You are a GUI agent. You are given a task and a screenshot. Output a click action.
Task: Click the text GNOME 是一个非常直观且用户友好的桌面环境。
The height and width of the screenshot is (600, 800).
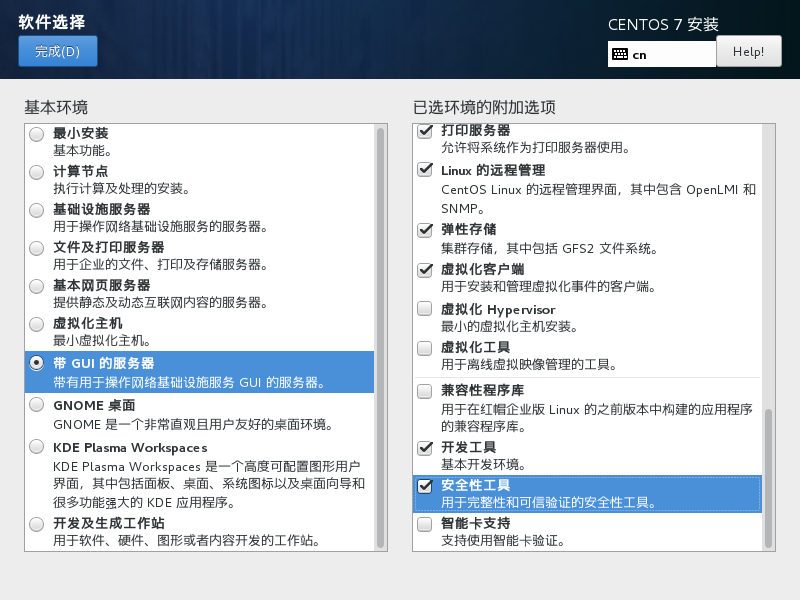193,424
